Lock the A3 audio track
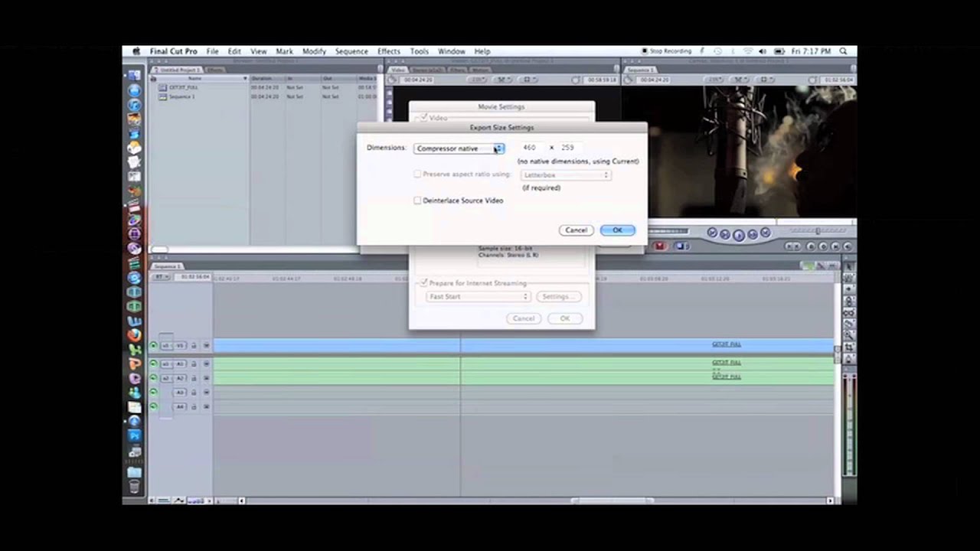 coord(194,393)
